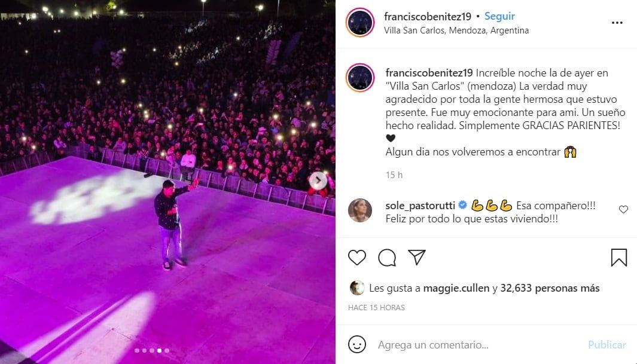Open franciscobenitez19 profile from header username
637x364 pixels.
point(428,17)
